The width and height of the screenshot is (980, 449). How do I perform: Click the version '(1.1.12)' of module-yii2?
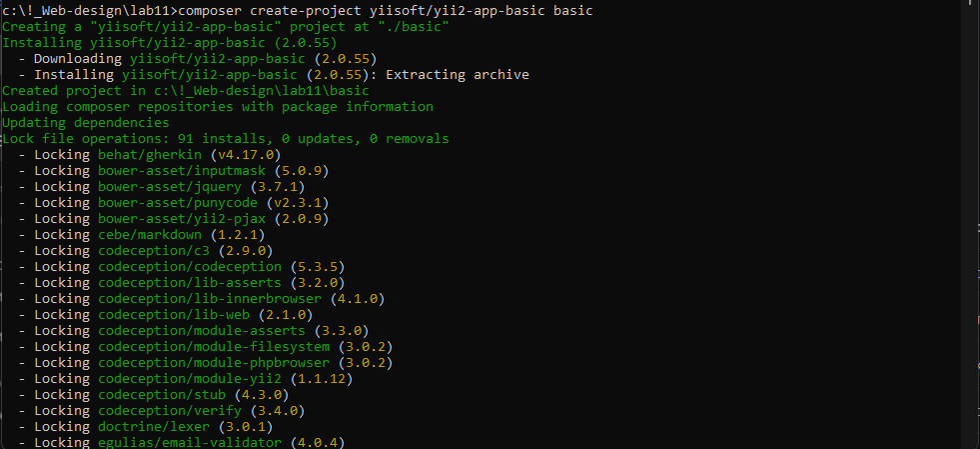[x=322, y=379]
